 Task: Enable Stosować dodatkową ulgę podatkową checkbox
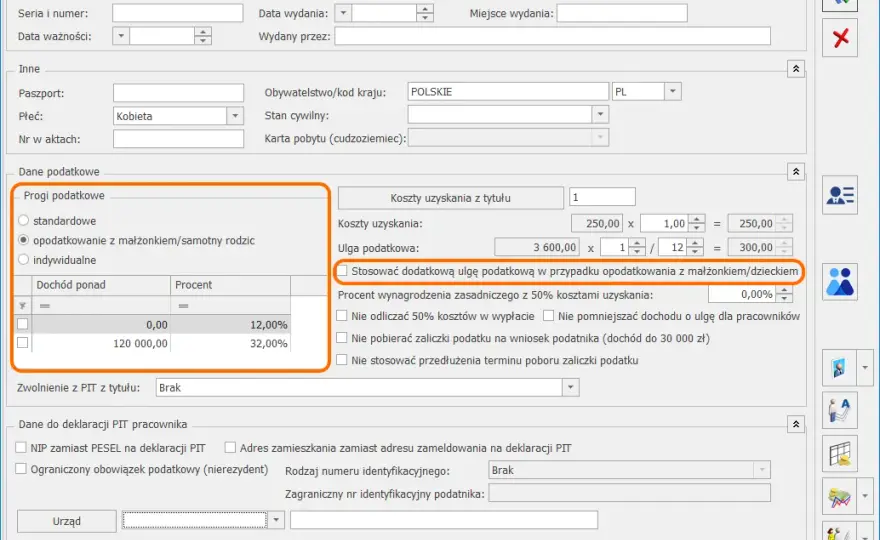342,271
